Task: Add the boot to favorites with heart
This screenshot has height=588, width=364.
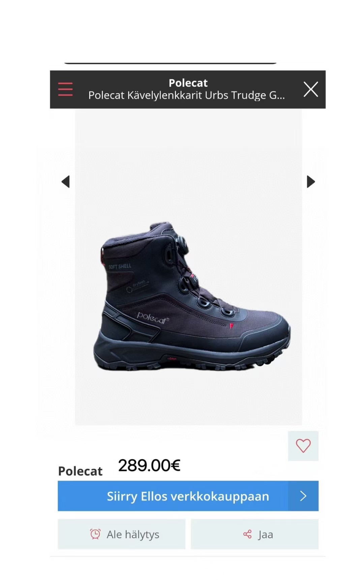Action: point(303,446)
